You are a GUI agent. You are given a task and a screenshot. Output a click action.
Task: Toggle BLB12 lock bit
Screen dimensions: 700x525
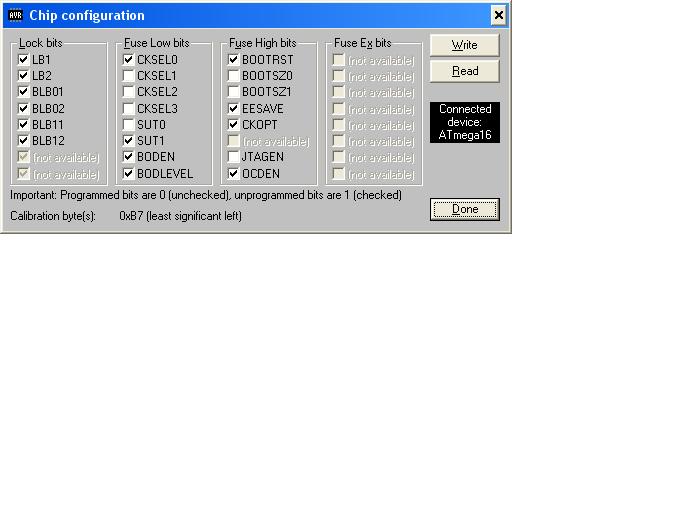point(23,141)
